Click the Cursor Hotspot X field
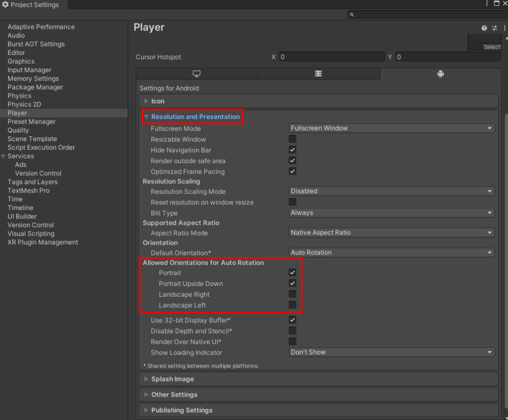The width and height of the screenshot is (508, 420). (332, 57)
